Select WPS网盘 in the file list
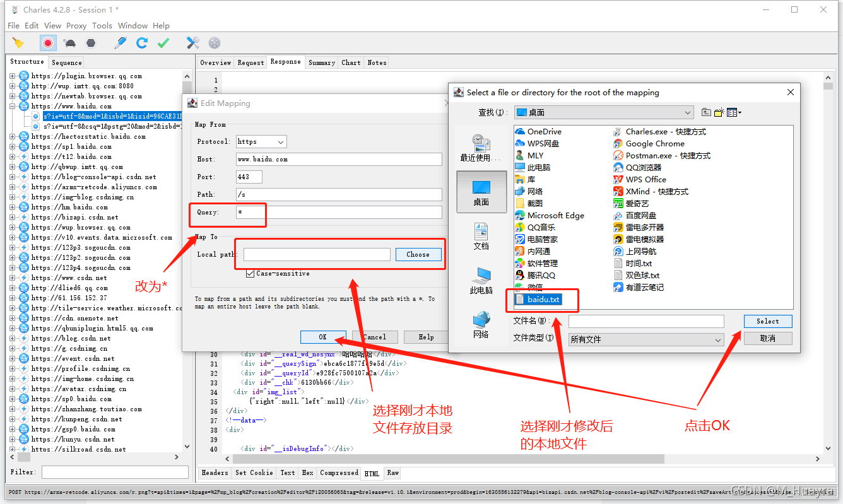This screenshot has height=504, width=843. (537, 143)
